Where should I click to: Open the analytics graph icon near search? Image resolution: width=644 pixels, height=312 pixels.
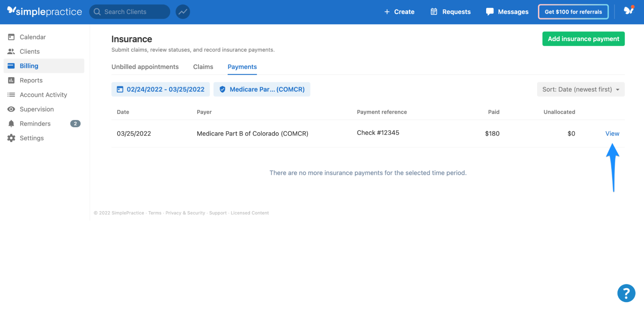pos(183,11)
